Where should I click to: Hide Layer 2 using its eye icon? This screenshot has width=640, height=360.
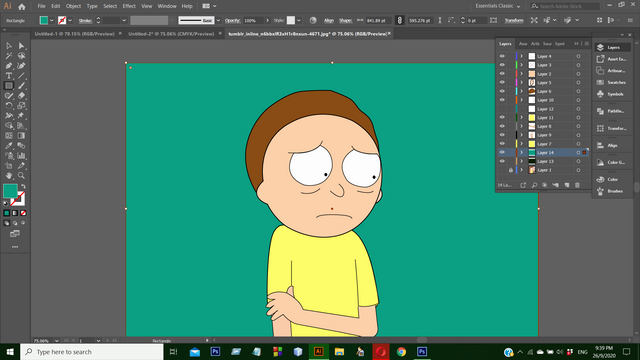point(502,74)
